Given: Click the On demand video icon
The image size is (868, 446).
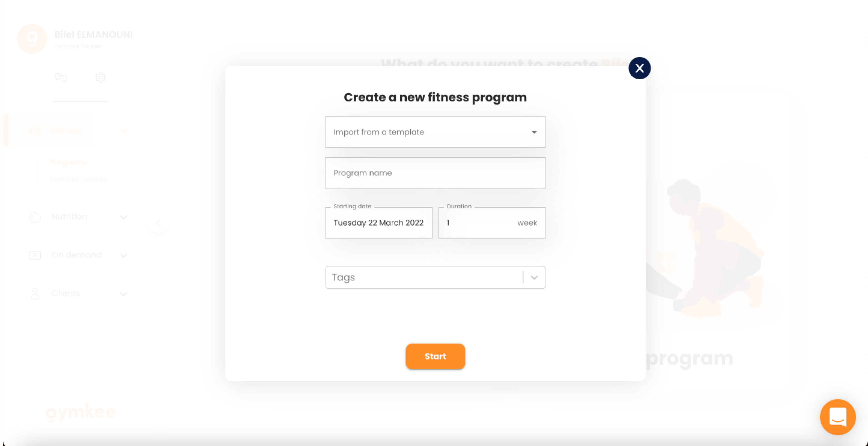Looking at the screenshot, I should tap(35, 255).
